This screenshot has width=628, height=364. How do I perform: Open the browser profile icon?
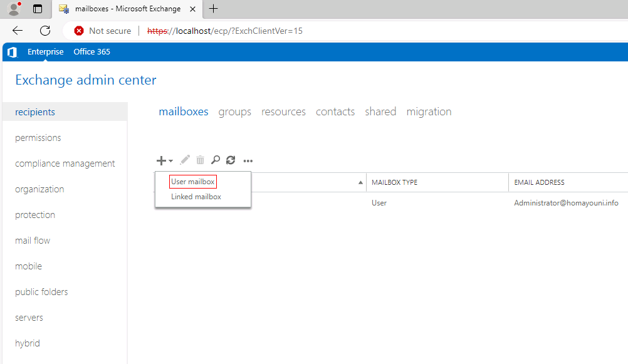14,9
